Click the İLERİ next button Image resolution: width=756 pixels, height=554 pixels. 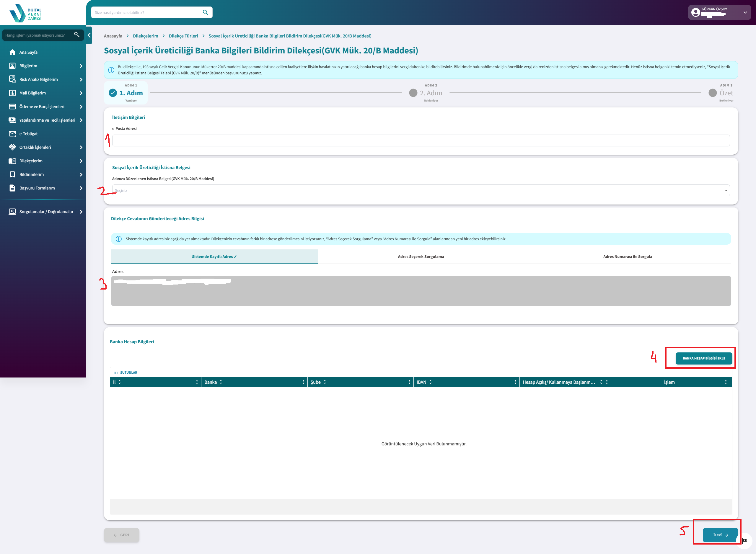[x=720, y=535]
